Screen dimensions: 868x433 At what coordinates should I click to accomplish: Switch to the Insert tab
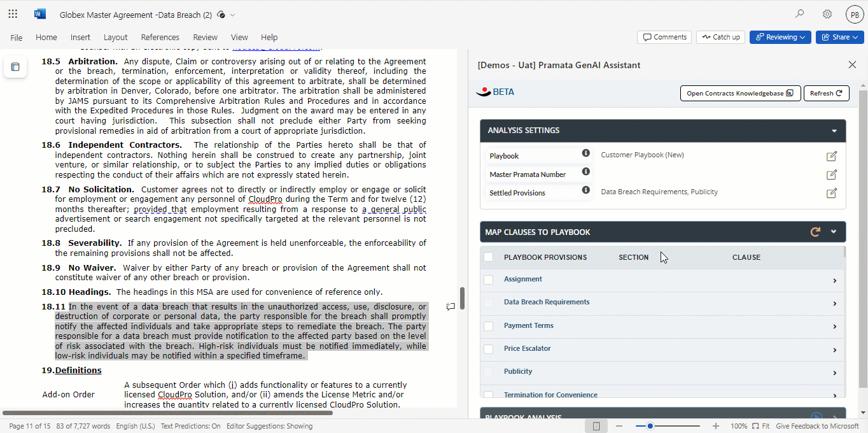[80, 37]
